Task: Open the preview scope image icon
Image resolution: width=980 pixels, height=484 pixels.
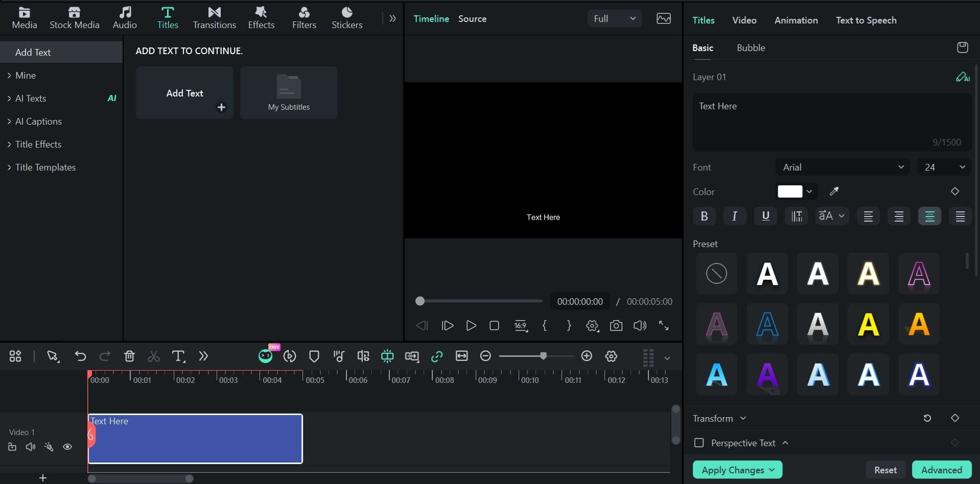Action: pyautogui.click(x=664, y=19)
